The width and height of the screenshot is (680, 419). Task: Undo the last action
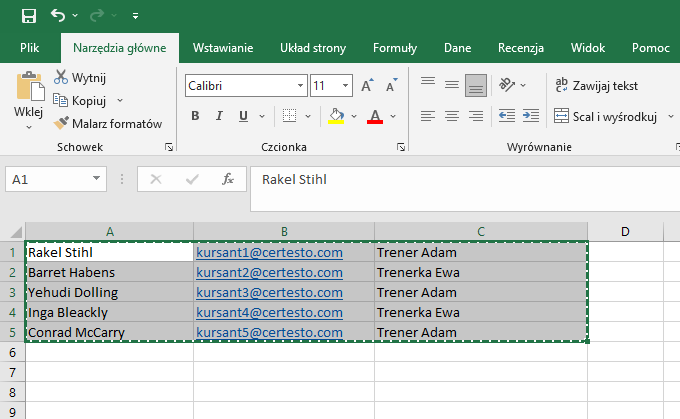click(58, 16)
